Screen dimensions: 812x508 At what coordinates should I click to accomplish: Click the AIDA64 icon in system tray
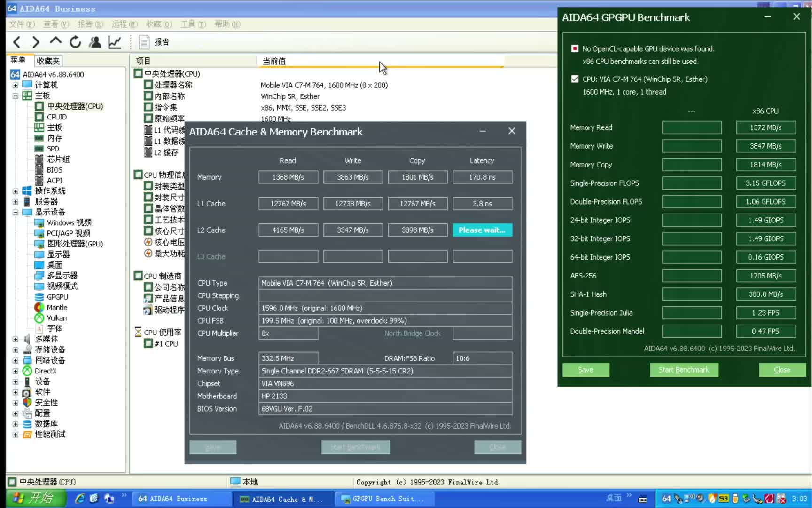coord(667,498)
